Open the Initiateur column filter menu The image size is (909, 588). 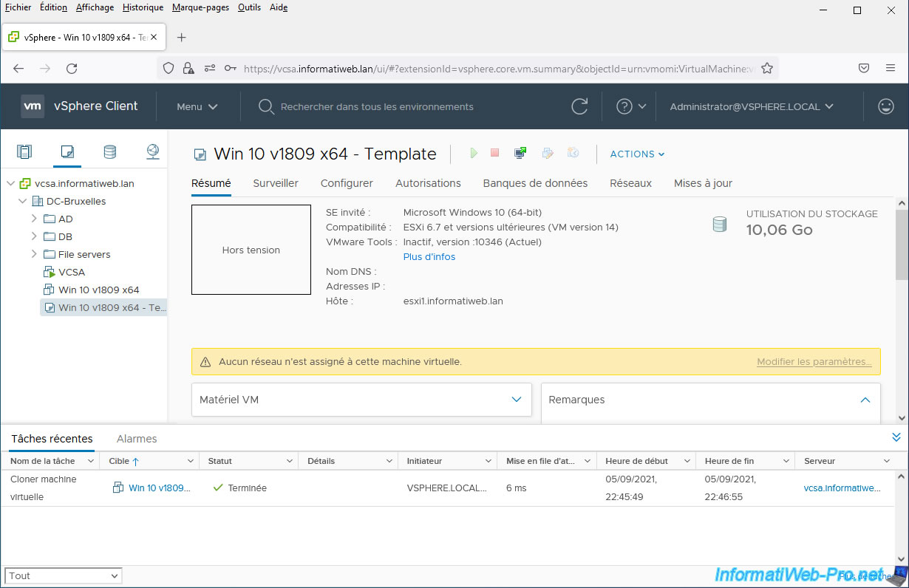click(488, 461)
